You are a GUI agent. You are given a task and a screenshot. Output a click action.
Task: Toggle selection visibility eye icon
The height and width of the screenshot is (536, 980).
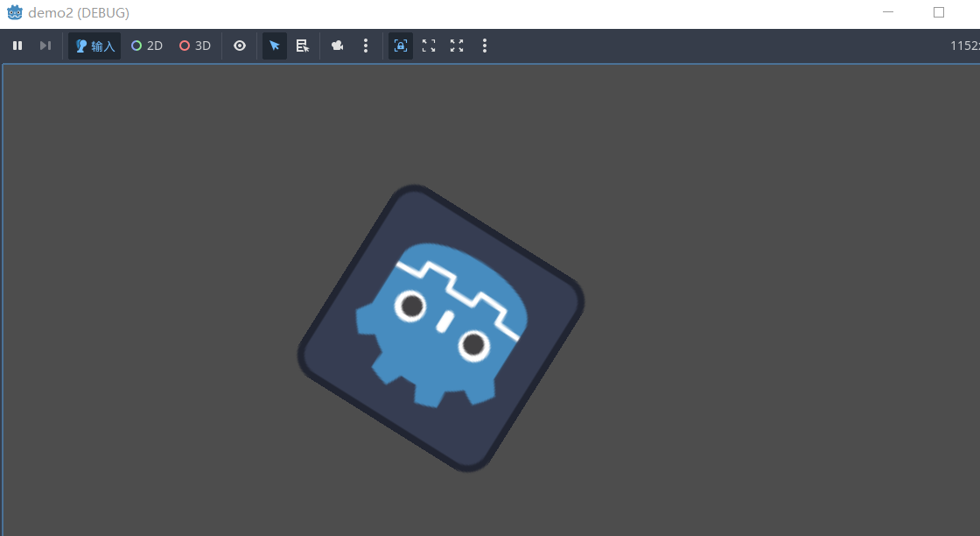coord(240,46)
